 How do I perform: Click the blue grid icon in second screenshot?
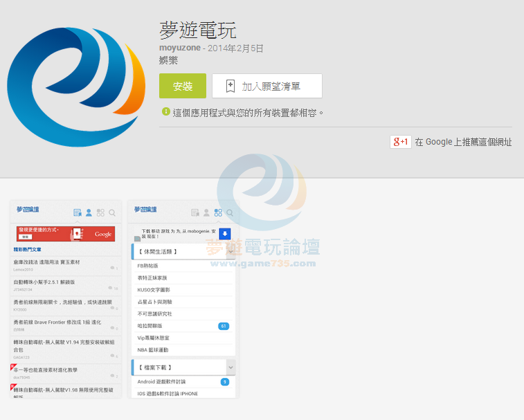tap(218, 212)
